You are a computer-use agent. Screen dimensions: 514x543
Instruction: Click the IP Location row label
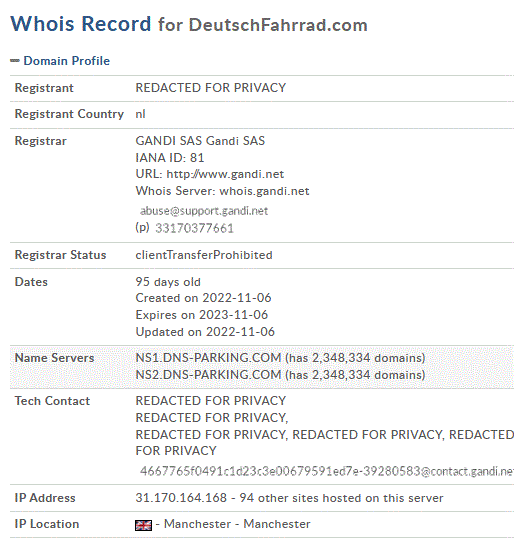pyautogui.click(x=47, y=524)
